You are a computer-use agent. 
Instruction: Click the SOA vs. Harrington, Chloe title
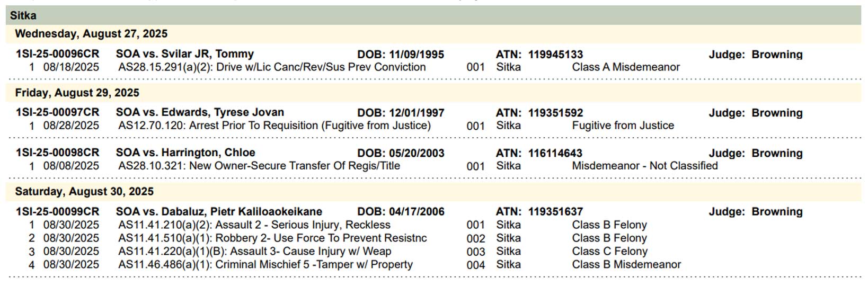click(185, 153)
